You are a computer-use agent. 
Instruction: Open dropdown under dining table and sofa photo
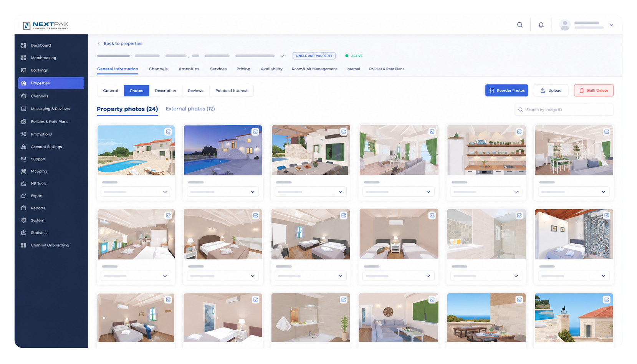pyautogui.click(x=574, y=192)
